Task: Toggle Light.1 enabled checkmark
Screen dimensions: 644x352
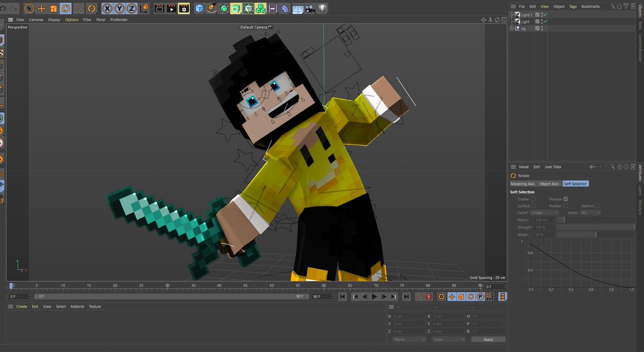Action: (545, 15)
